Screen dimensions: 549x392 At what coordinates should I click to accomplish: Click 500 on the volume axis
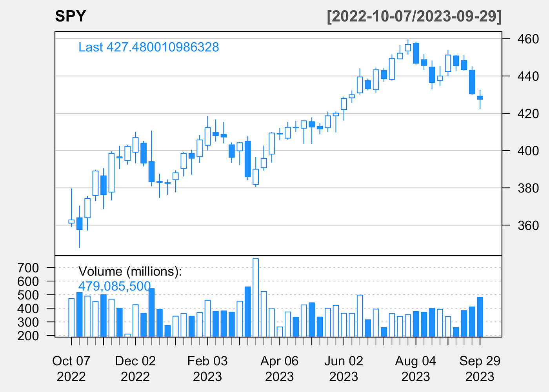point(28,295)
